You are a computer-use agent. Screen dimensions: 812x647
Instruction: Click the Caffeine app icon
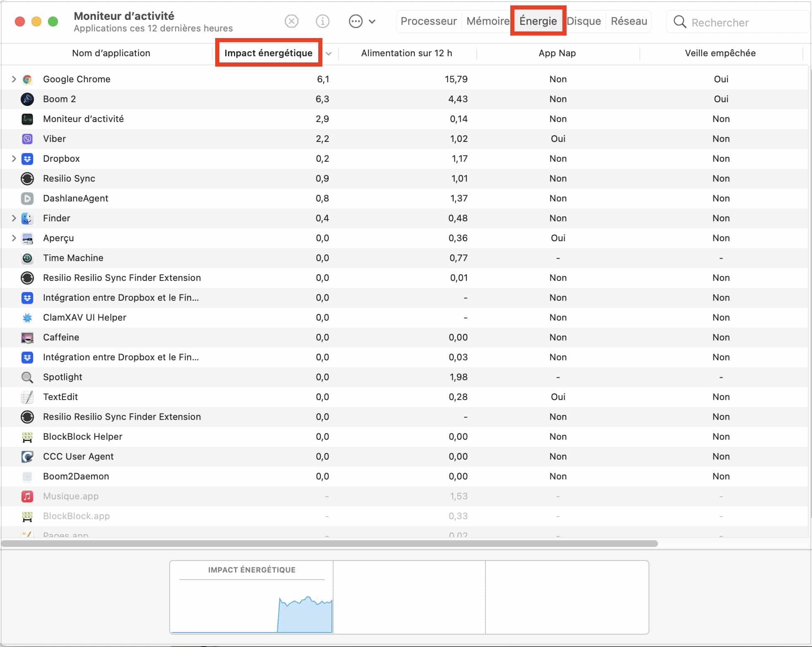(27, 338)
